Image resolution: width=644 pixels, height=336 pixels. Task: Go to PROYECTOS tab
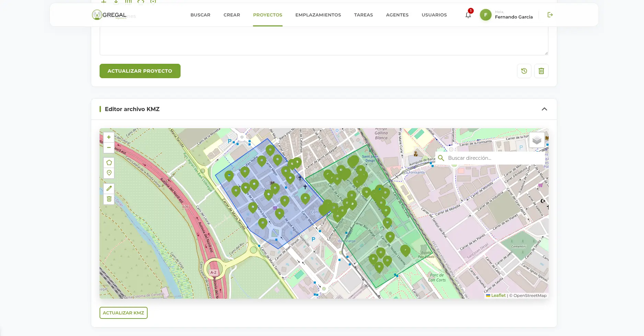268,15
